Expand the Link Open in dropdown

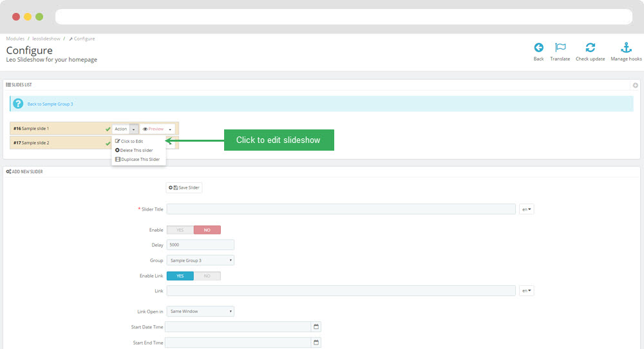point(200,311)
